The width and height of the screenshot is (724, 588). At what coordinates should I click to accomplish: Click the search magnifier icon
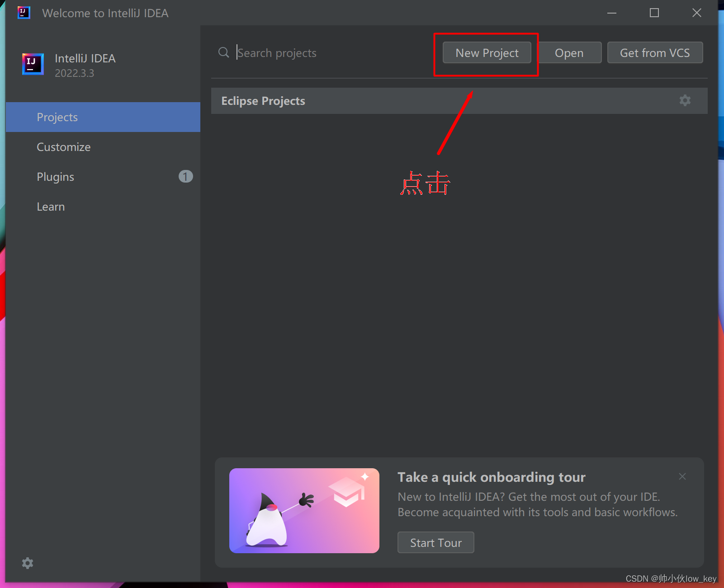pos(223,52)
